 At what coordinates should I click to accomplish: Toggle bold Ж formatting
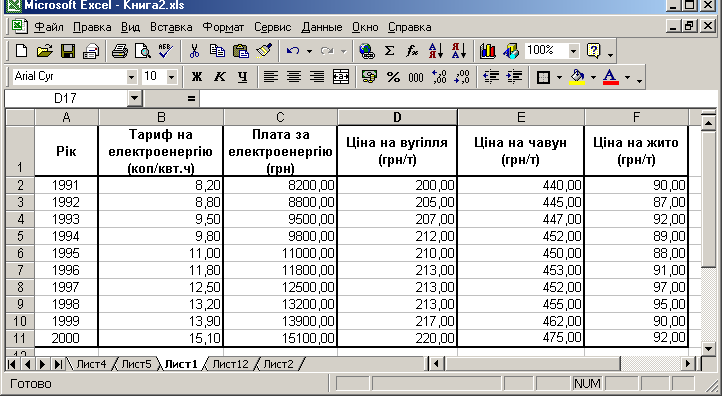(x=197, y=77)
